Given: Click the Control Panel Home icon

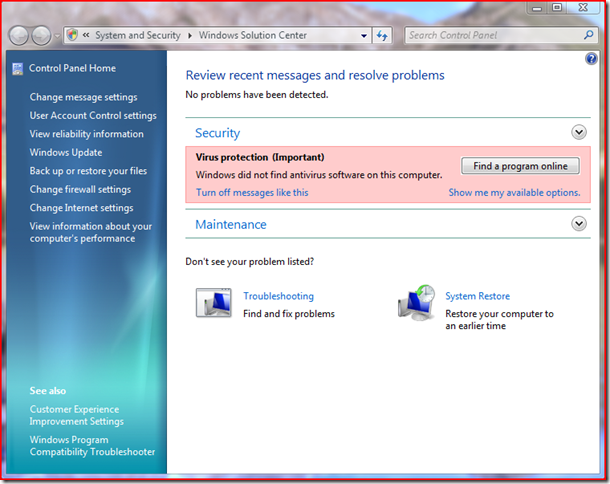Looking at the screenshot, I should pyautogui.click(x=18, y=69).
